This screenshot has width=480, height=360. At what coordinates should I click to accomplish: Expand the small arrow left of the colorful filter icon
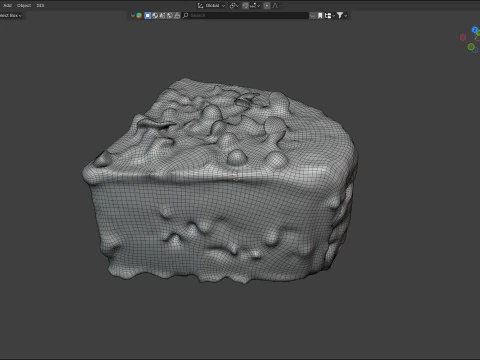click(133, 15)
